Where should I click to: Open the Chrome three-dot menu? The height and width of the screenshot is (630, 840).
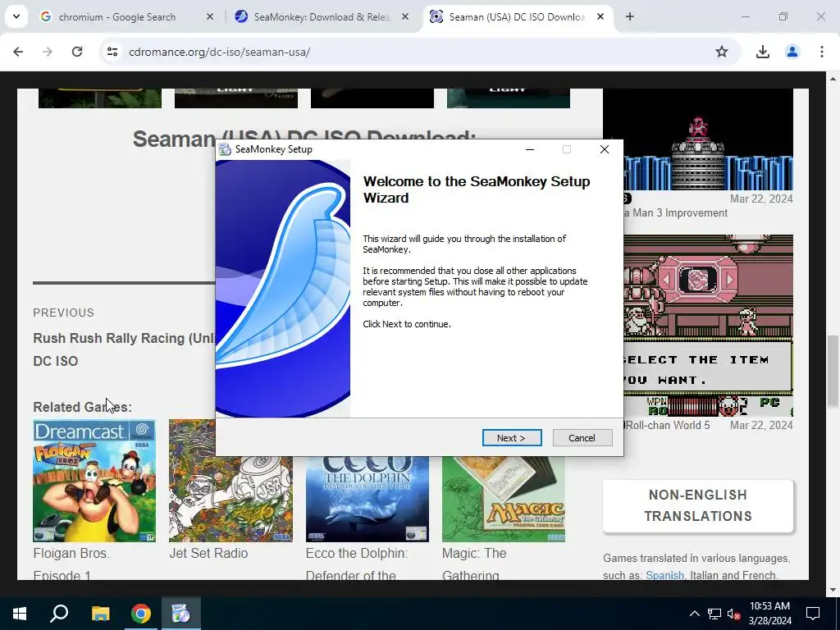[x=822, y=52]
